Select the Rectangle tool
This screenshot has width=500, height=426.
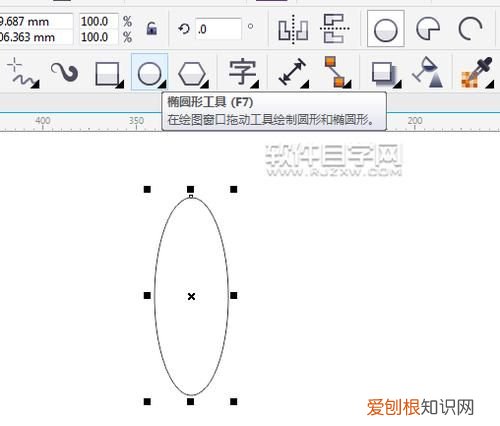108,73
